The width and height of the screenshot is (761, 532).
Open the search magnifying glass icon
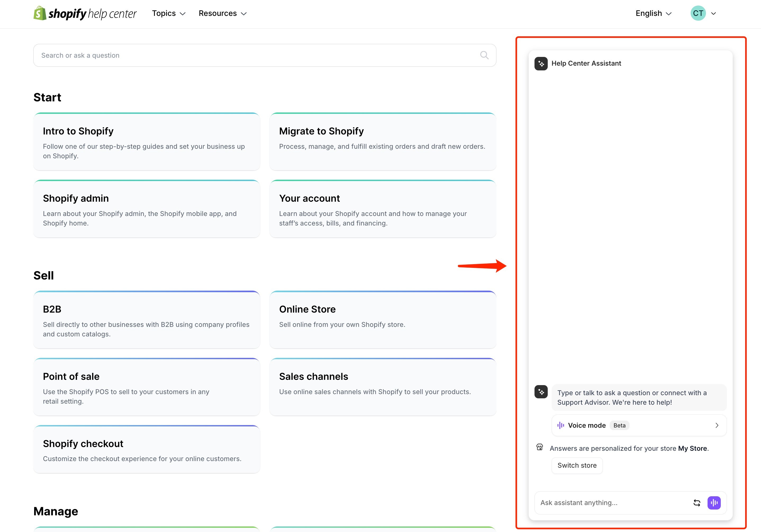point(484,55)
